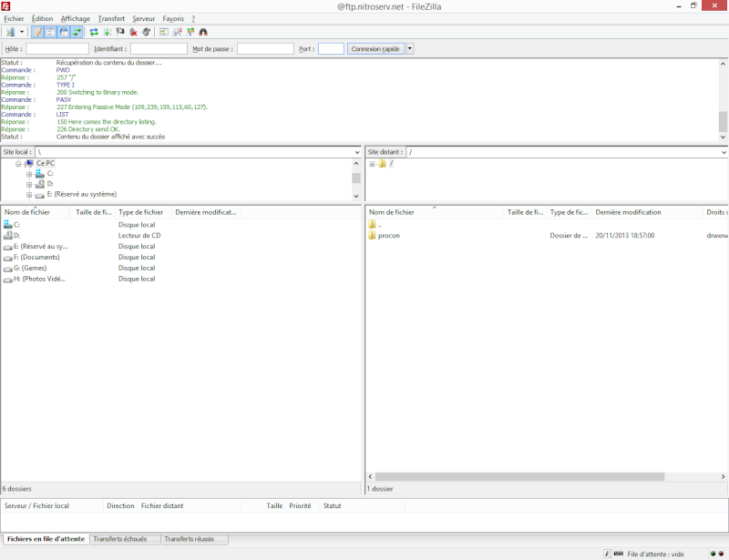Click the Connexion rapide button
This screenshot has height=560, width=729.
pyautogui.click(x=375, y=49)
